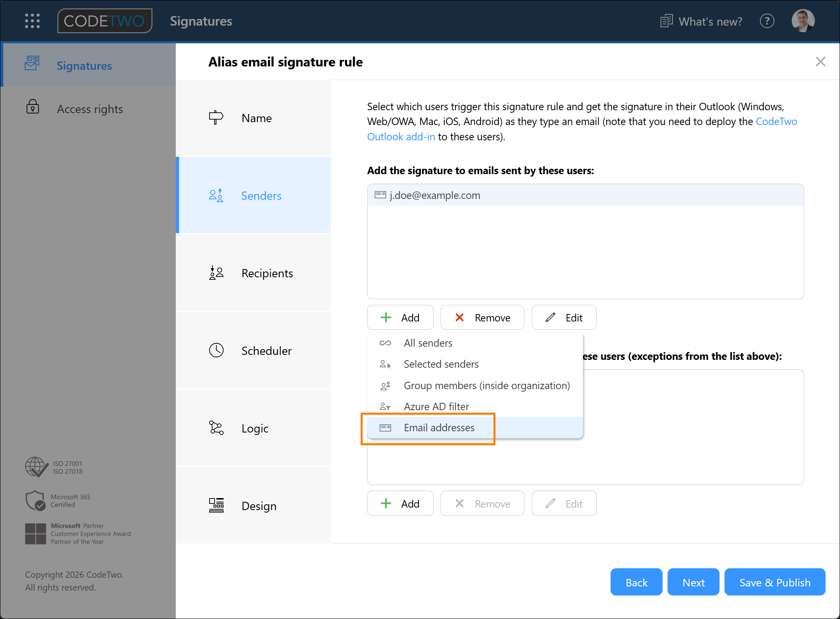Image resolution: width=840 pixels, height=619 pixels.
Task: Click Add under the exceptions list
Action: coord(400,503)
